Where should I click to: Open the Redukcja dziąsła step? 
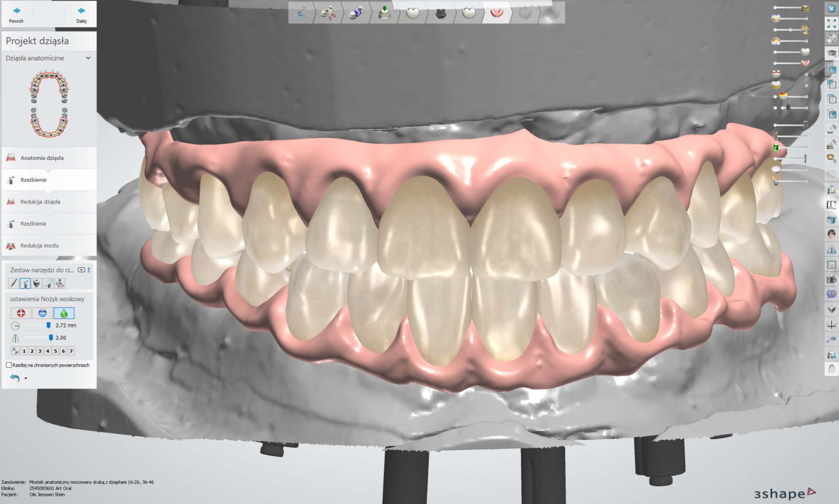40,202
